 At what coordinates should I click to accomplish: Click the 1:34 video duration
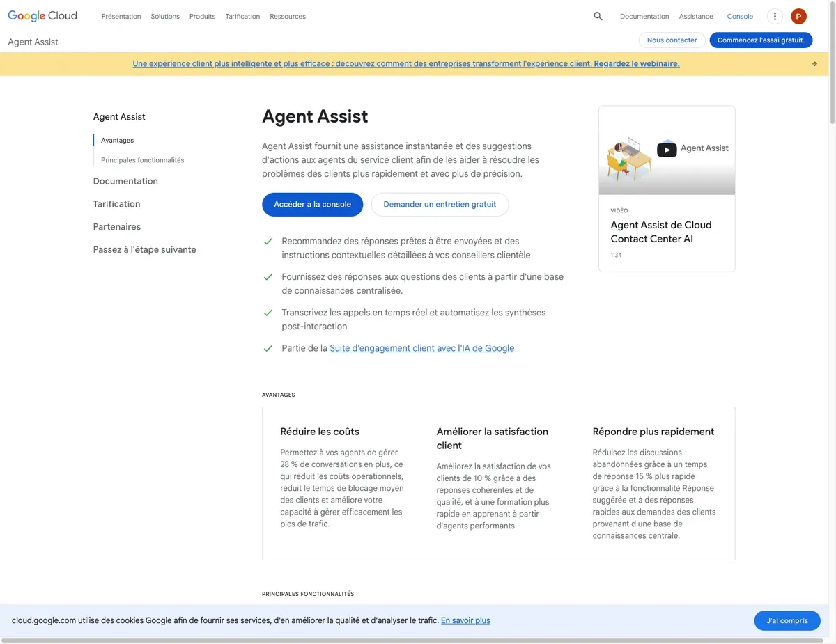(x=616, y=255)
